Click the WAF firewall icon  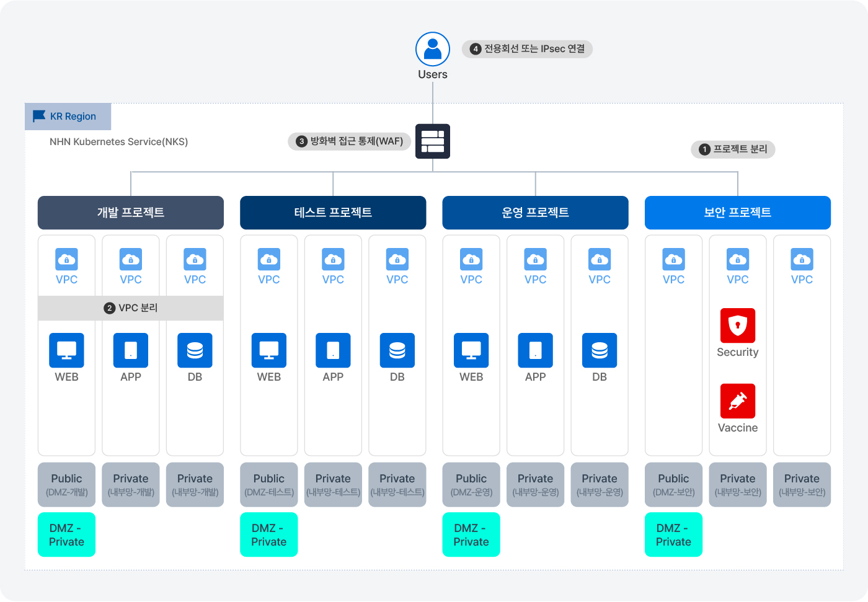pyautogui.click(x=432, y=141)
